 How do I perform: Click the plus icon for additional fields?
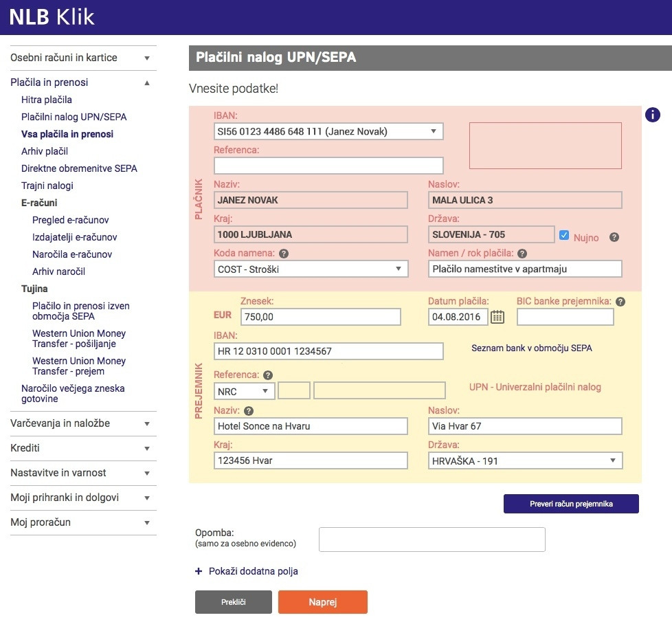(x=199, y=571)
